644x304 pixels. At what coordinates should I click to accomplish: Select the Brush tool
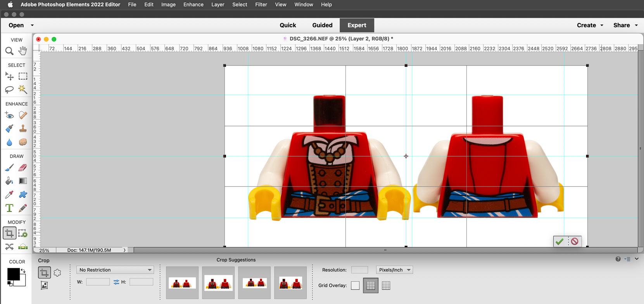(9, 168)
